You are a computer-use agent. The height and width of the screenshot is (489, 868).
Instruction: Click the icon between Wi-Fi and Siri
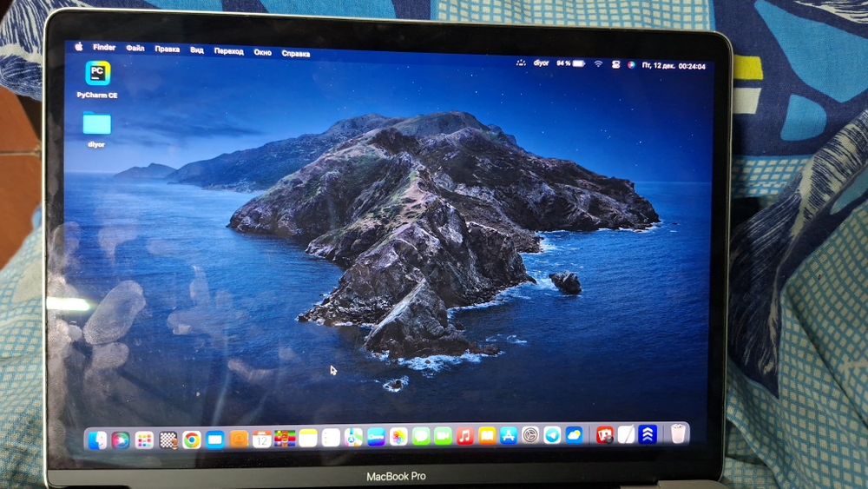click(x=615, y=65)
